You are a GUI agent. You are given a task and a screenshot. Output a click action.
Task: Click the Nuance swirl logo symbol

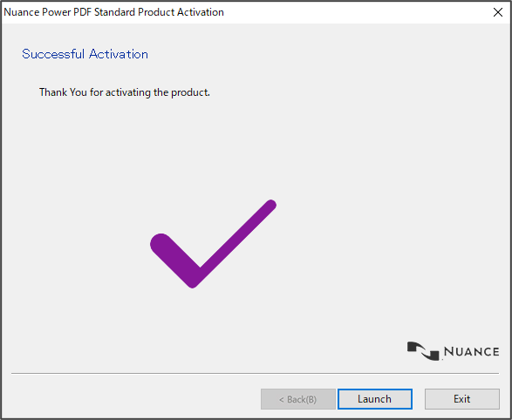(x=423, y=351)
